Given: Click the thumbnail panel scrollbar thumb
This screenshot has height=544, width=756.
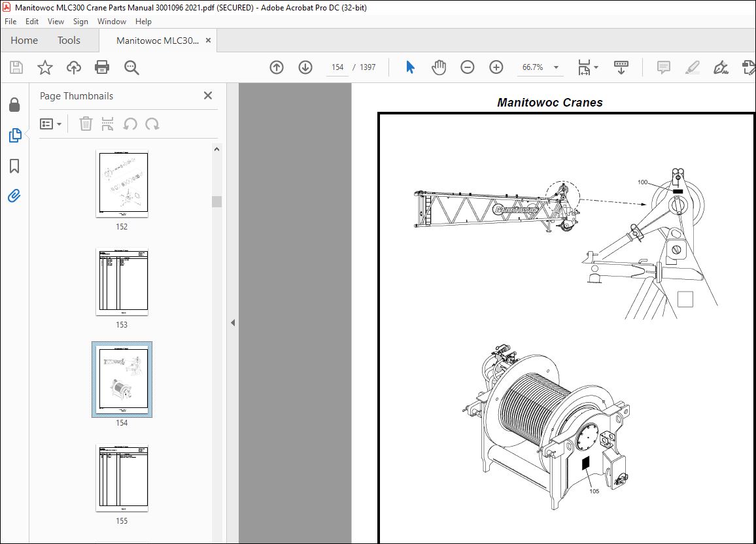Looking at the screenshot, I should 217,201.
